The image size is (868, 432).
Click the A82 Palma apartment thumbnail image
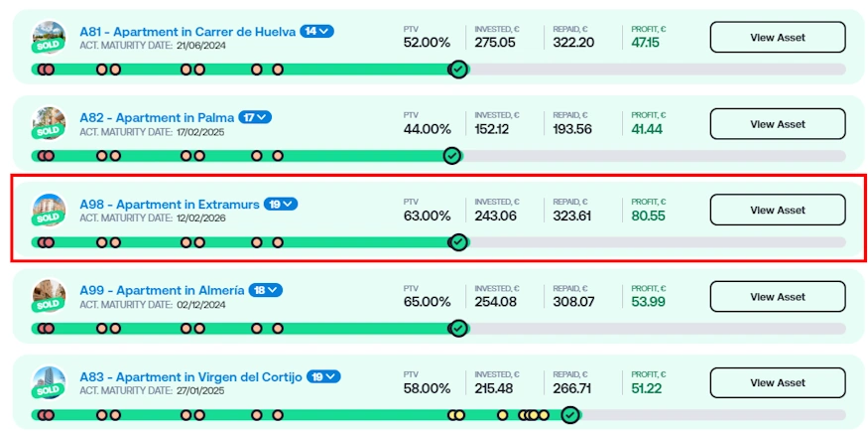48,123
